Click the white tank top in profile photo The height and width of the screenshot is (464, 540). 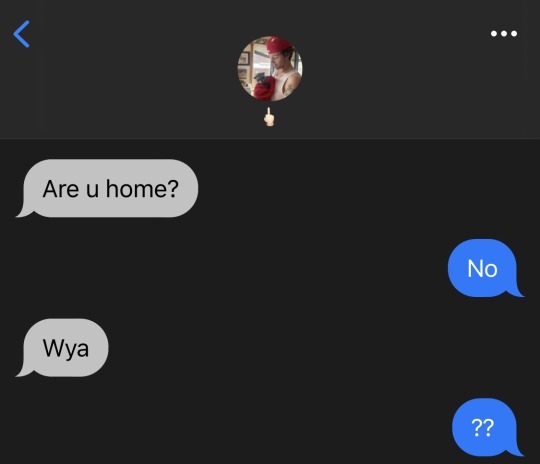(x=287, y=82)
